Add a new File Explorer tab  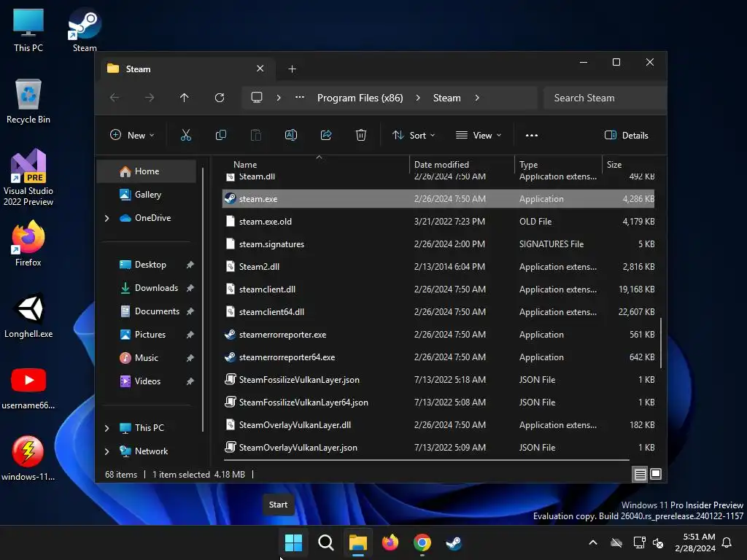[x=292, y=69]
